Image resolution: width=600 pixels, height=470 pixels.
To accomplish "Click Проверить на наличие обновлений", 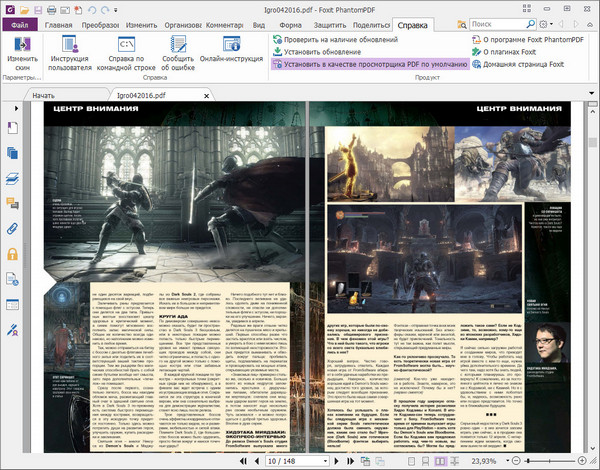I will 337,39.
